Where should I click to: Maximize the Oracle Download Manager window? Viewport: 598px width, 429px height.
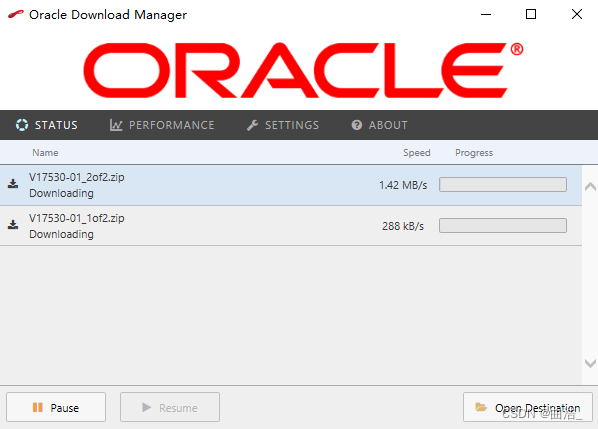tap(531, 14)
